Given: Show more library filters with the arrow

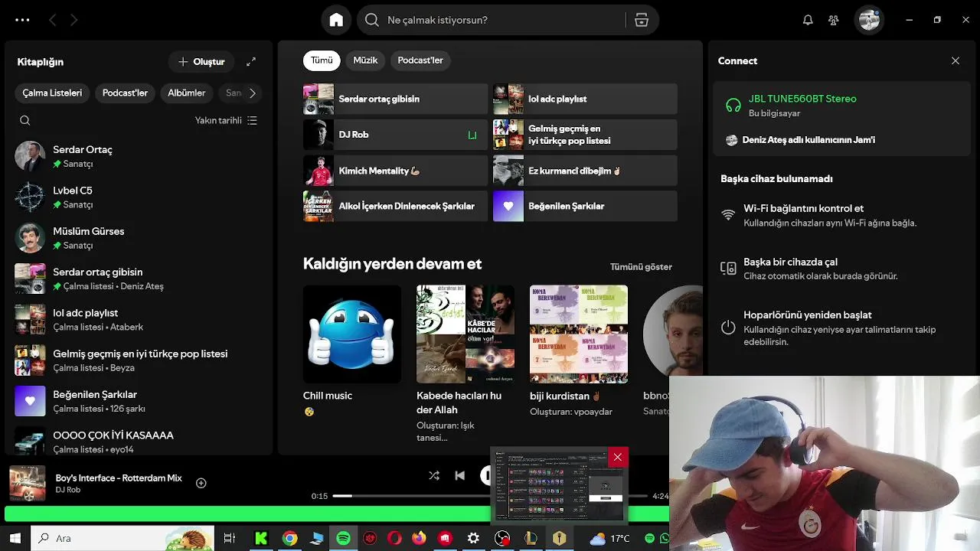Looking at the screenshot, I should pos(252,93).
